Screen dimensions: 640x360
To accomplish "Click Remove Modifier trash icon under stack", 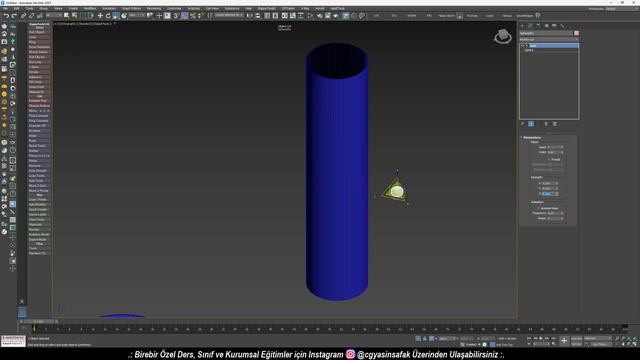I will click(546, 124).
